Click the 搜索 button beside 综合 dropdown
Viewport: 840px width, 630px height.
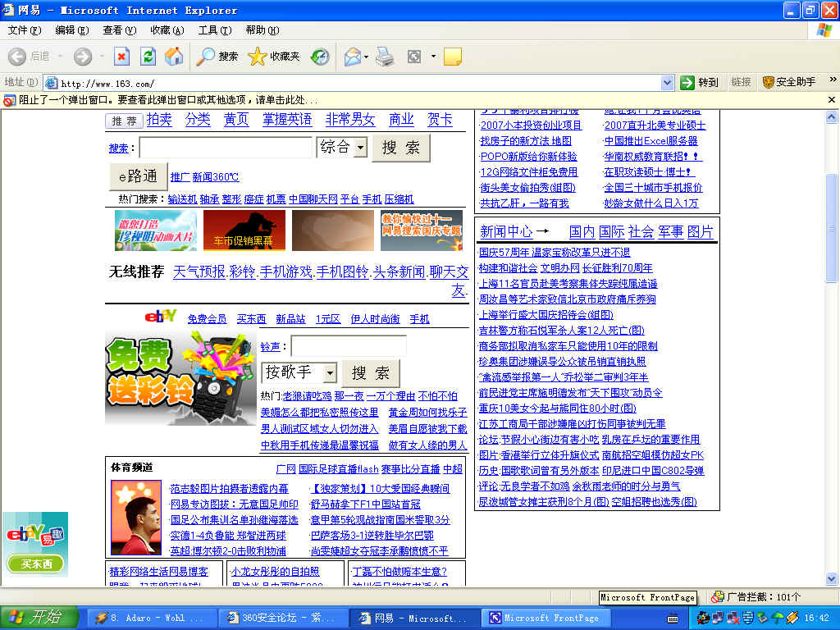click(400, 148)
